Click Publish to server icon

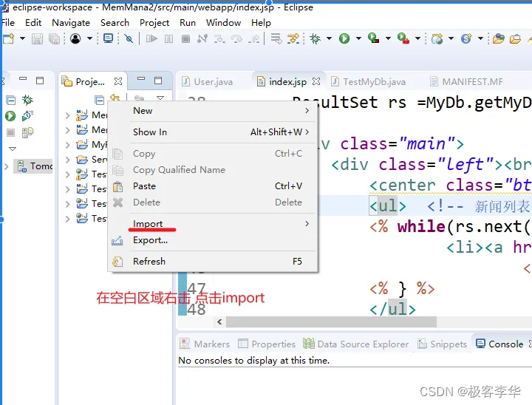pos(27,132)
